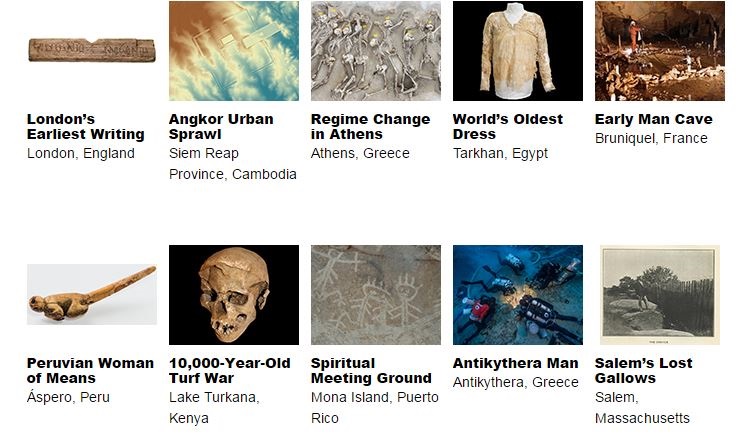Open the Bruniquel cave photo thumbnail

click(x=660, y=51)
